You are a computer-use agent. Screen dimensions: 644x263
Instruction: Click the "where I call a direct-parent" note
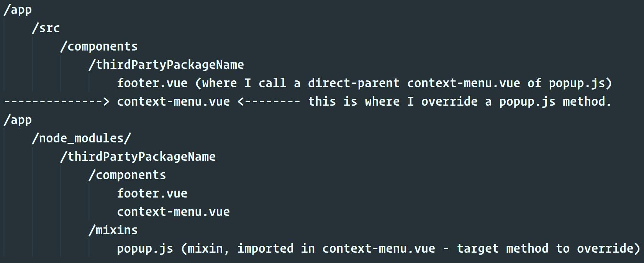tap(301, 83)
